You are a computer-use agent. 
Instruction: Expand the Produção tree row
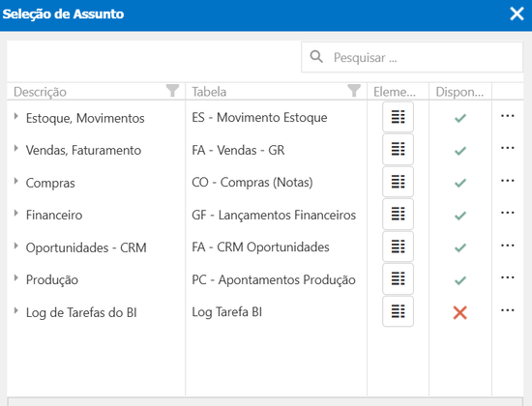15,278
